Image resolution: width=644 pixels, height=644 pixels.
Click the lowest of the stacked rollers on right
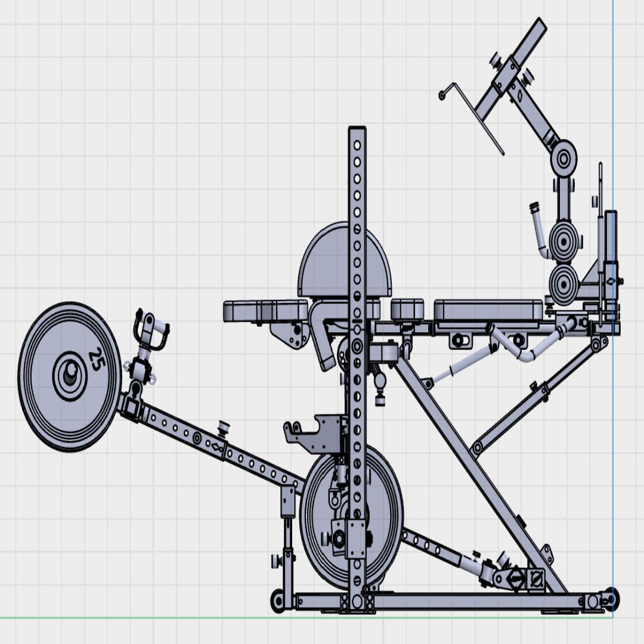coord(563,284)
